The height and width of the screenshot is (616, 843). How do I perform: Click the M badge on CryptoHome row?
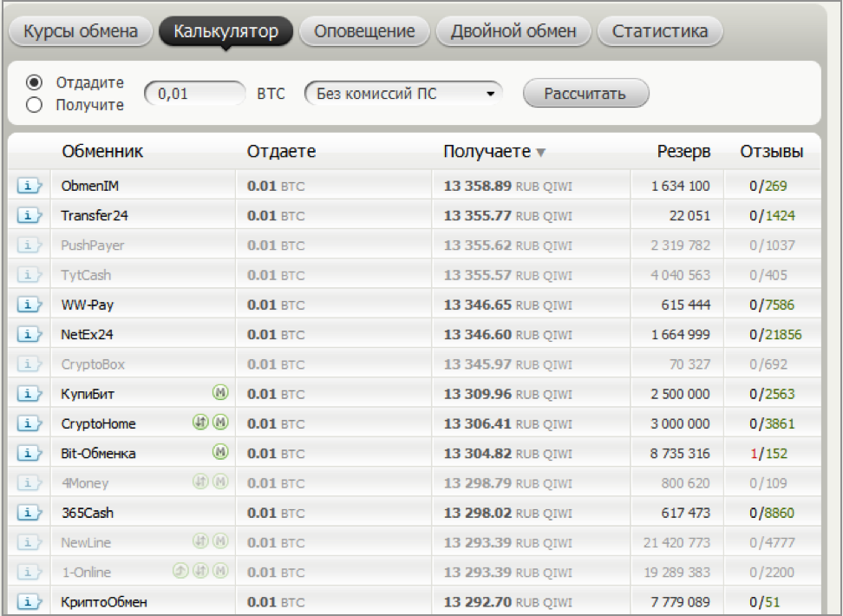(220, 423)
